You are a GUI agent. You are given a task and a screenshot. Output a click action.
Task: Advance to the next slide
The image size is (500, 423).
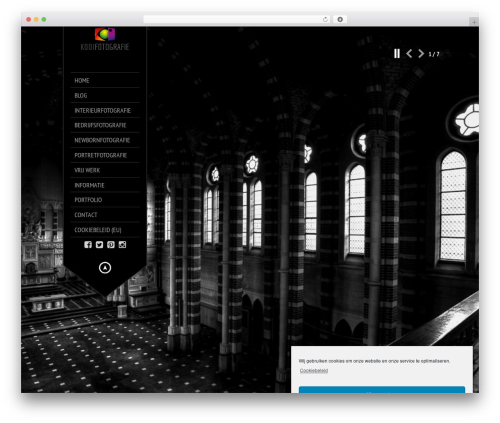(421, 54)
